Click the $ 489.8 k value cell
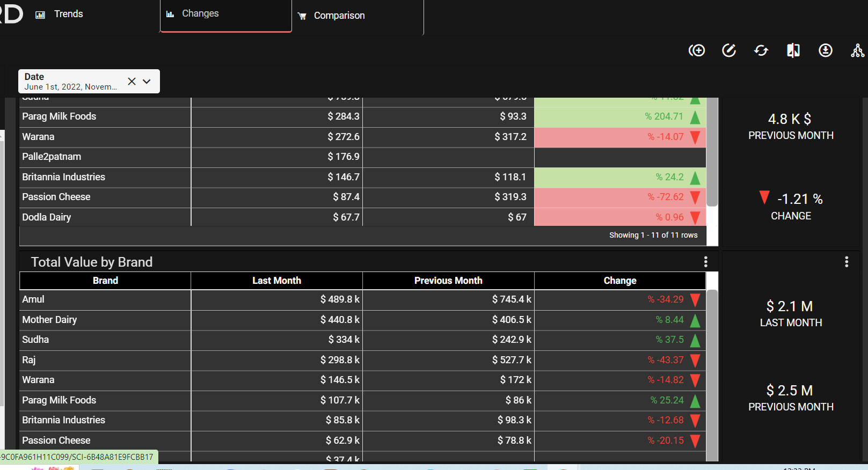 [x=277, y=299]
